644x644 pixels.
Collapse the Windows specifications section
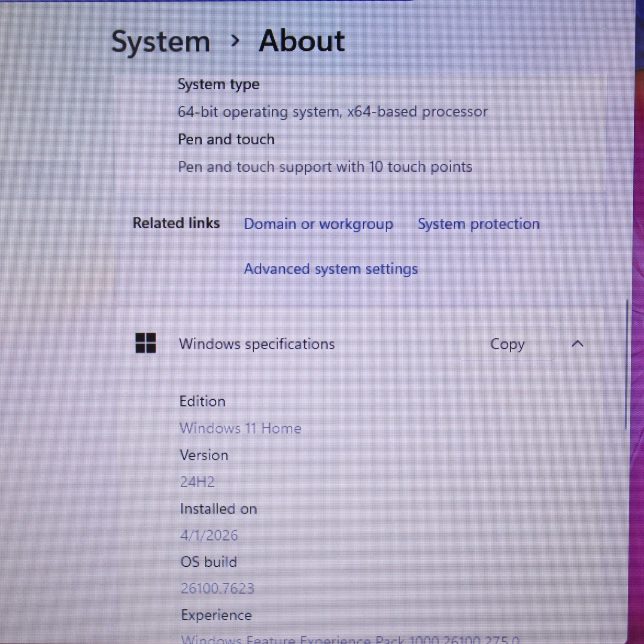click(577, 344)
